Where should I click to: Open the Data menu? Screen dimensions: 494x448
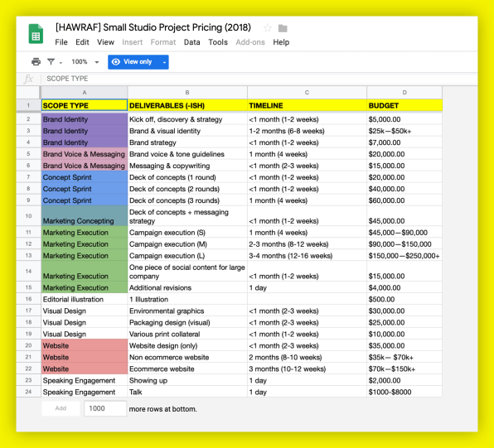point(191,42)
